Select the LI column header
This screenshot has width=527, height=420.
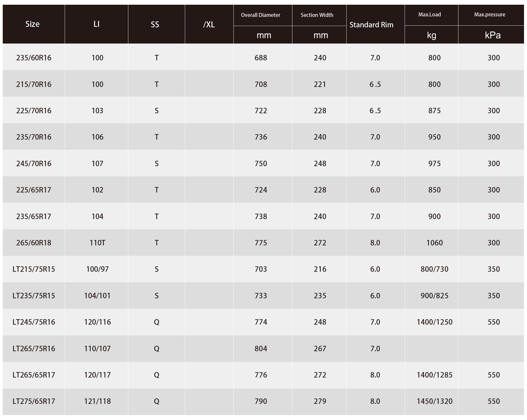(x=97, y=24)
